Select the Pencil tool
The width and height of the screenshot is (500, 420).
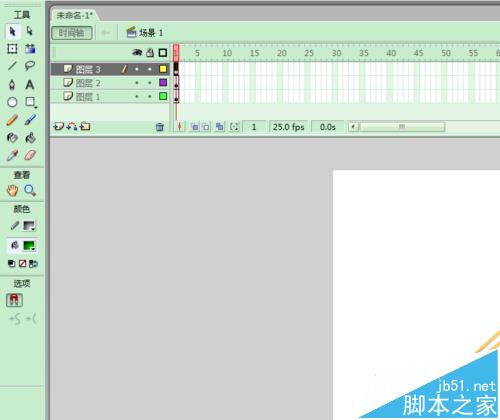12,120
